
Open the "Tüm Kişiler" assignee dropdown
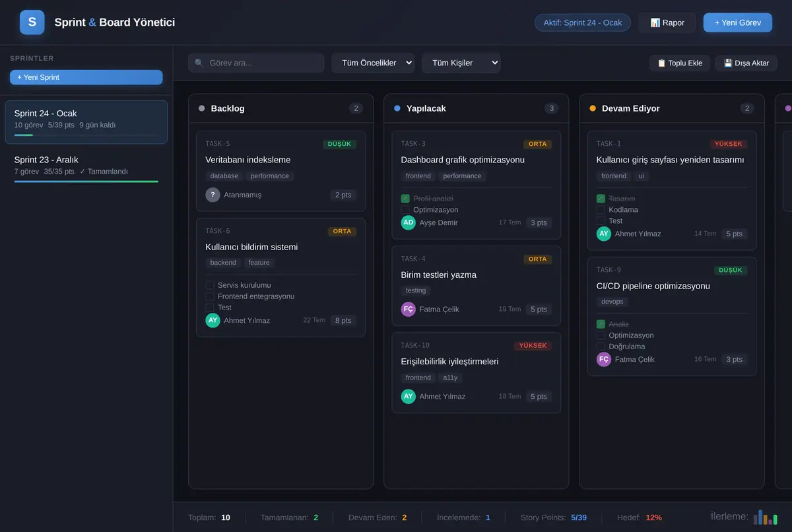(461, 63)
